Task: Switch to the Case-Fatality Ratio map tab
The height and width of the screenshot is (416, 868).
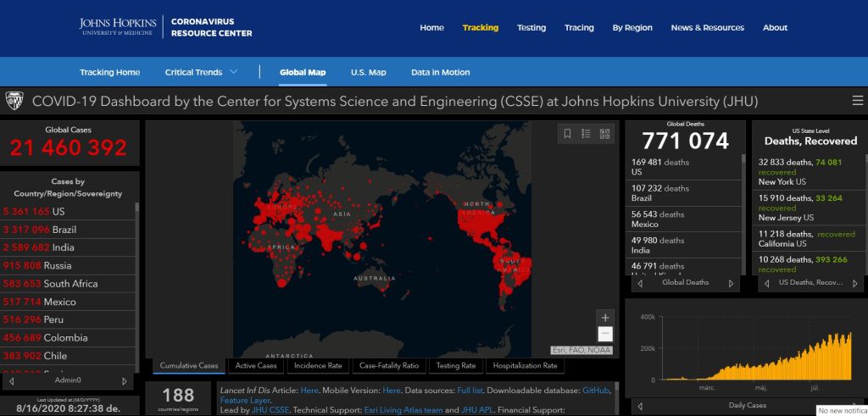Action: [389, 366]
